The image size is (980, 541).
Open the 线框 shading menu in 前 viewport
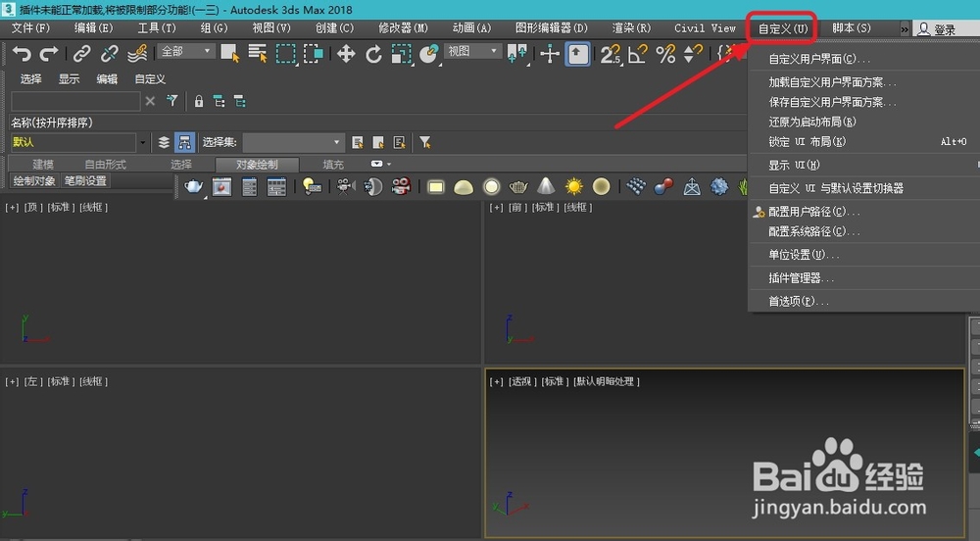(577, 208)
